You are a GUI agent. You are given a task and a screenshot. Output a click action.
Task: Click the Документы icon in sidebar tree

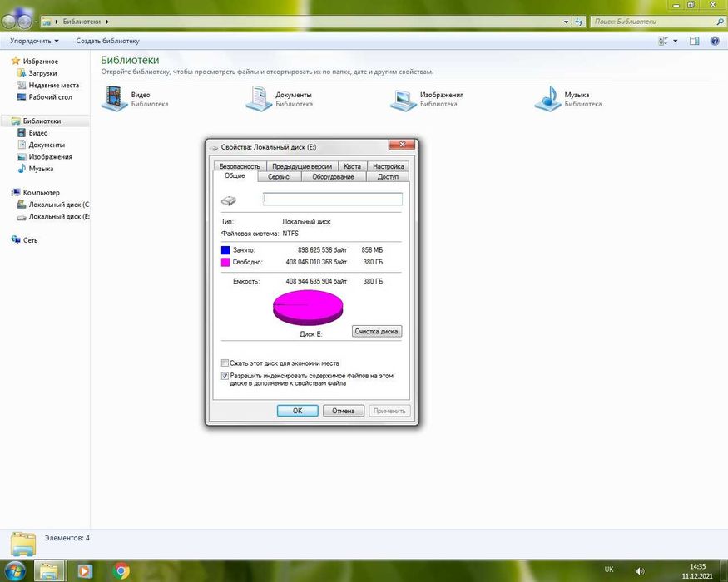[x=22, y=145]
